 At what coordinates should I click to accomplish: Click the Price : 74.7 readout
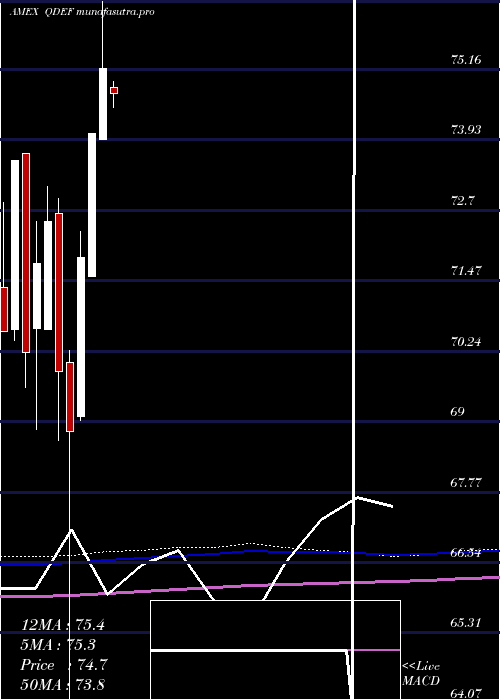(63, 665)
